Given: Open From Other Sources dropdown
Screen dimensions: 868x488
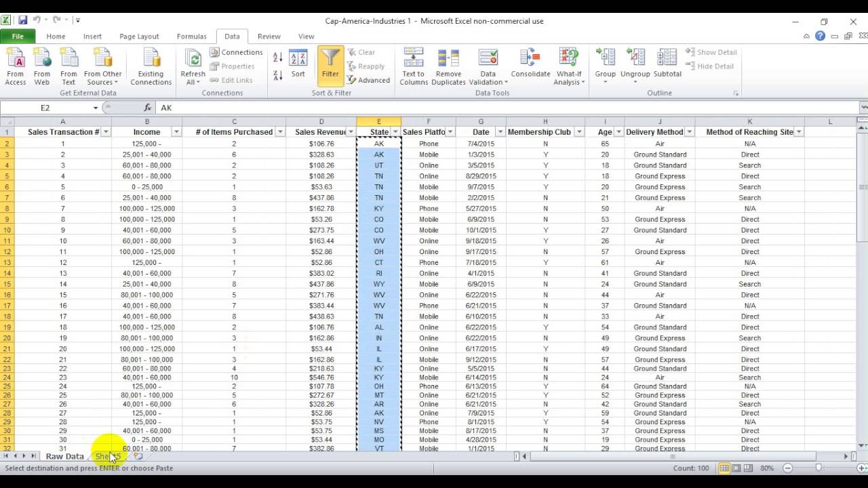Looking at the screenshot, I should 103,66.
